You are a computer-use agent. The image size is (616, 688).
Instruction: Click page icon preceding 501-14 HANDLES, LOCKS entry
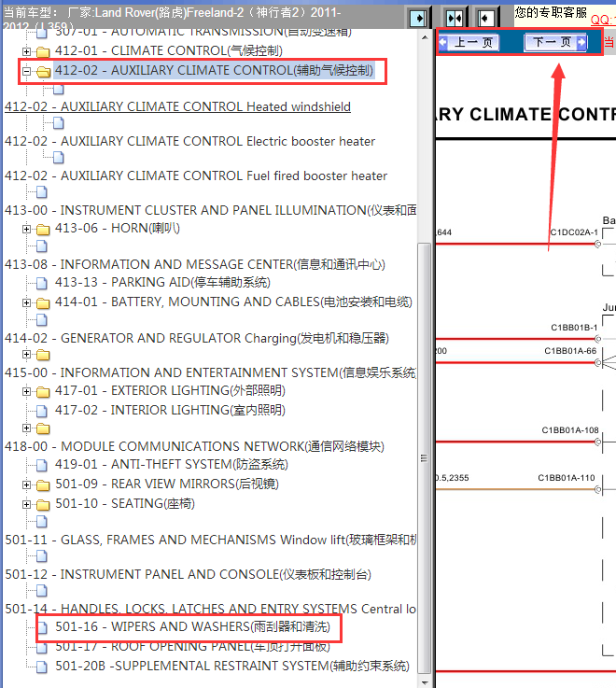(42, 591)
